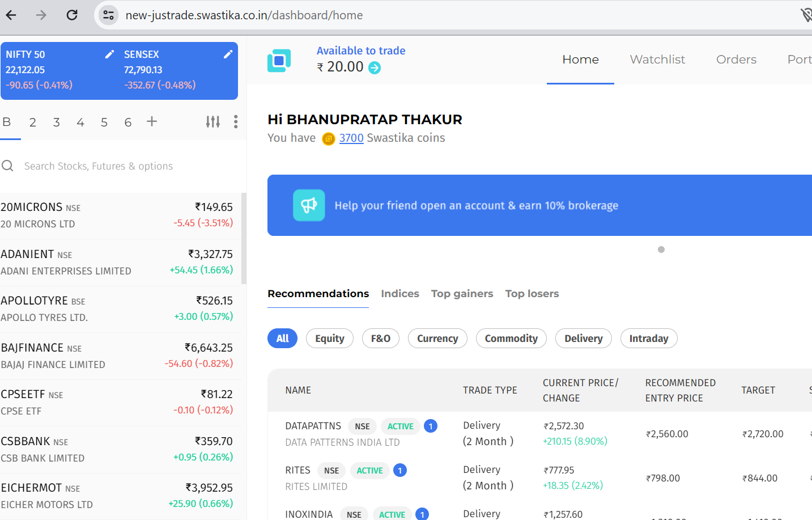The width and height of the screenshot is (812, 520).
Task: Click the SENSEX value 72,790.13
Action: pos(143,70)
